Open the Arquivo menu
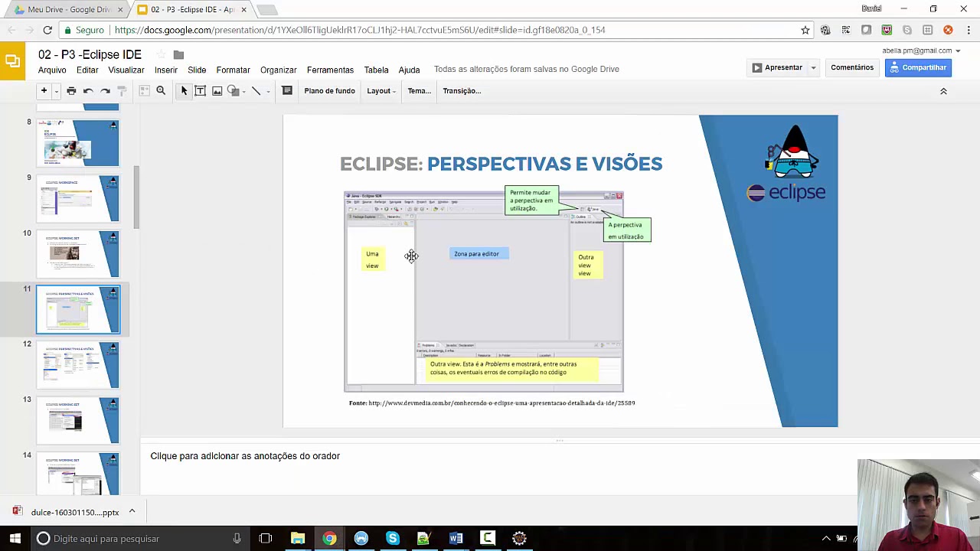Viewport: 980px width, 551px height. pyautogui.click(x=52, y=70)
